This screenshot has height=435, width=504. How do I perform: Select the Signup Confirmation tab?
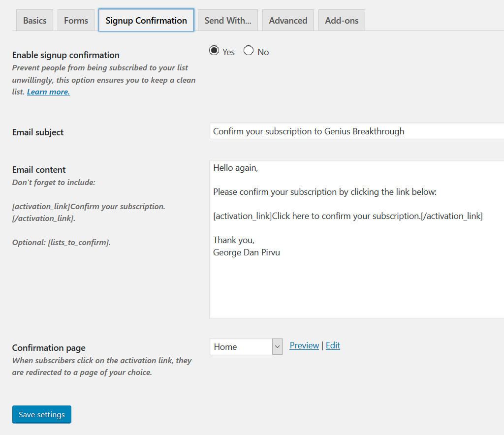(x=146, y=21)
